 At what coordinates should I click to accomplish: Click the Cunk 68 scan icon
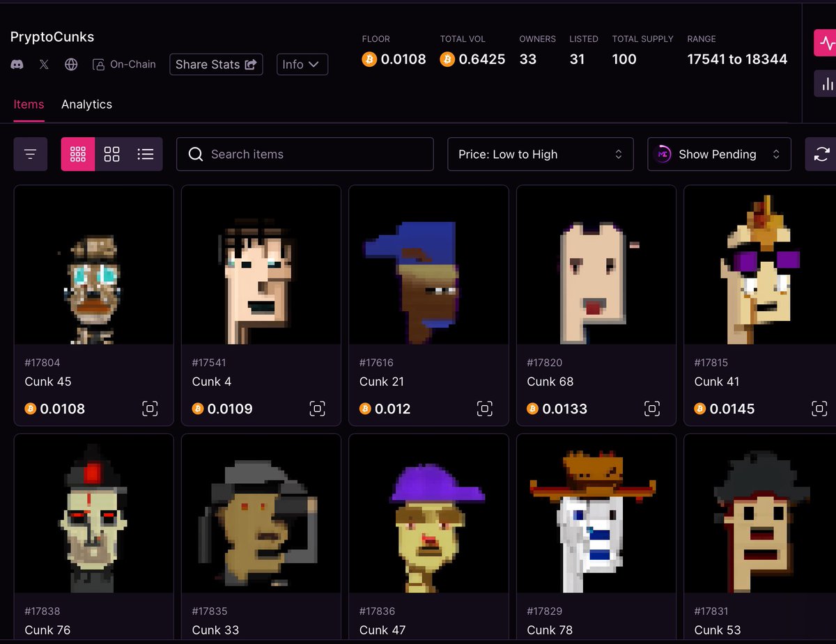point(652,409)
